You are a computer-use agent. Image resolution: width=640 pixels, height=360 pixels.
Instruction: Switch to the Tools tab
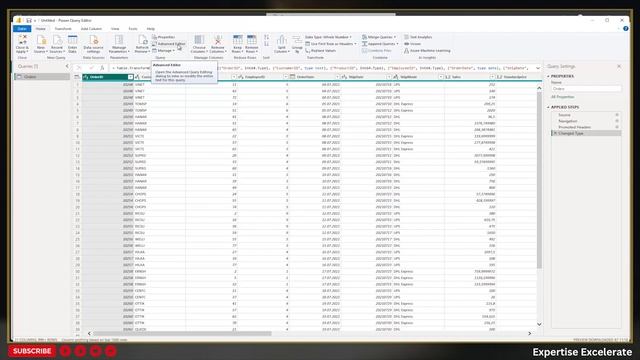[133, 29]
